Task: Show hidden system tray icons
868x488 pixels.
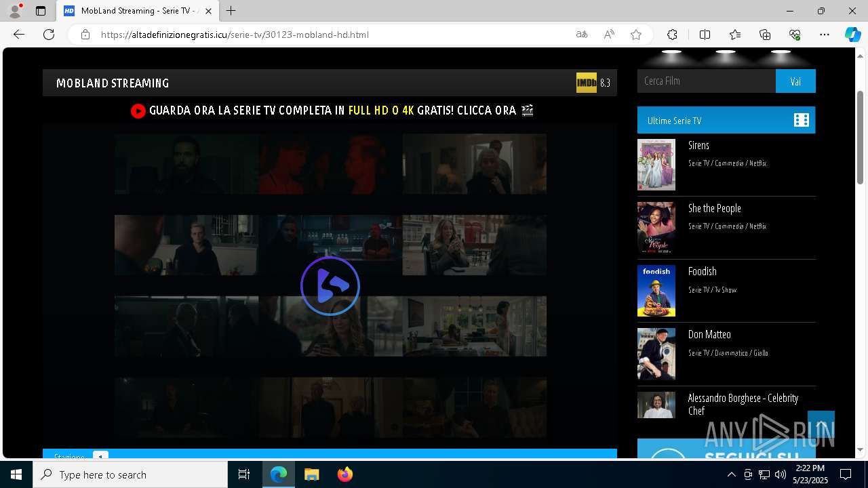Action: pyautogui.click(x=732, y=474)
